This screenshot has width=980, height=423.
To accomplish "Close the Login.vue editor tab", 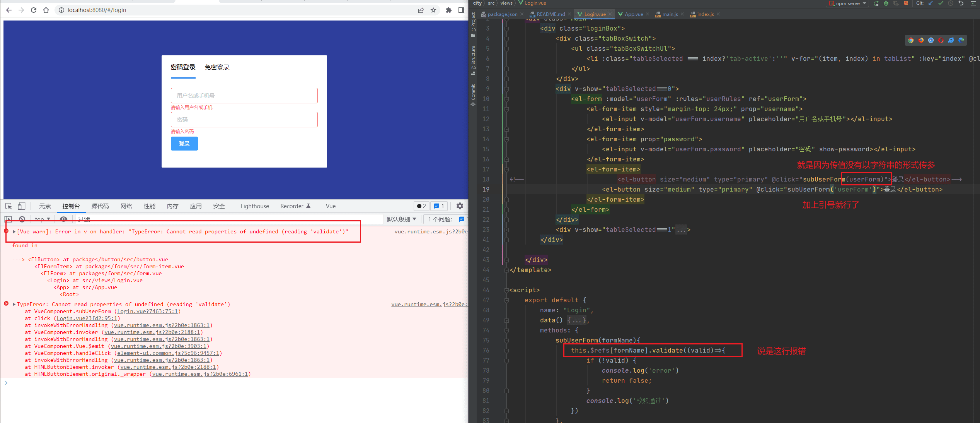I will (610, 14).
